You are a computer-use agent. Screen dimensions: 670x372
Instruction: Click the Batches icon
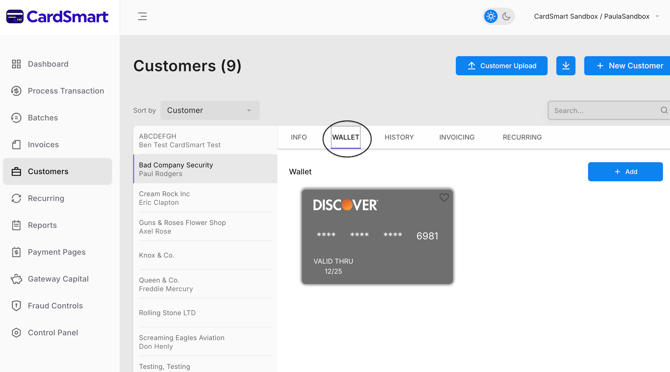point(16,118)
